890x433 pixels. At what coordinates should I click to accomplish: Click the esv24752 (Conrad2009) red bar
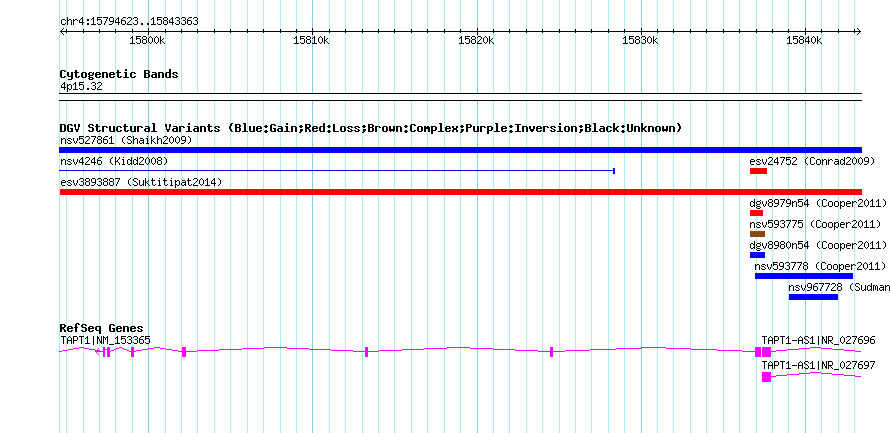pyautogui.click(x=758, y=171)
